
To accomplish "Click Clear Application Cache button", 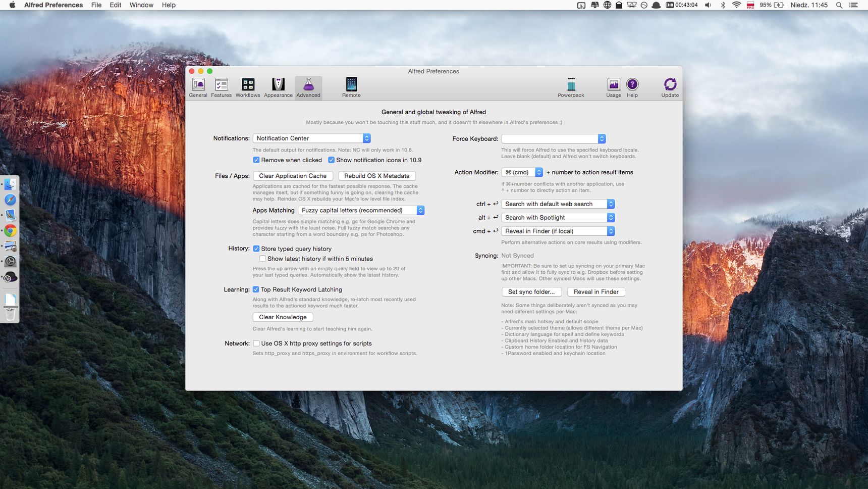I will click(293, 176).
